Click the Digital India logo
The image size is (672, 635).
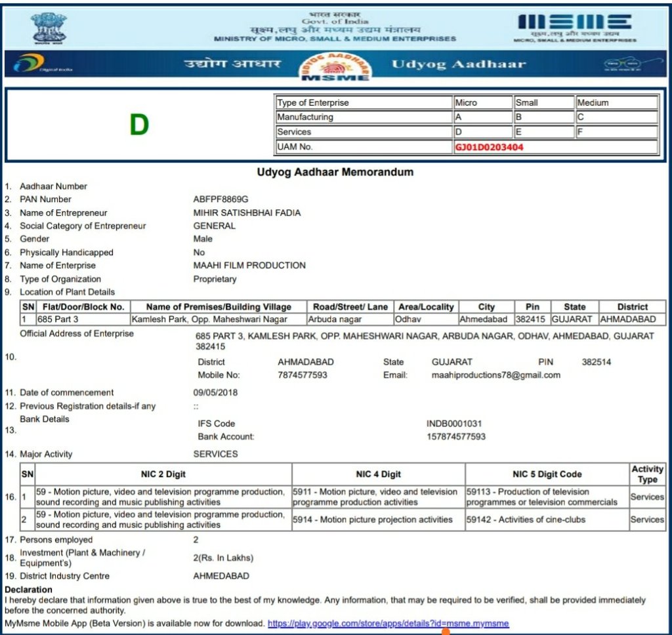(42, 64)
